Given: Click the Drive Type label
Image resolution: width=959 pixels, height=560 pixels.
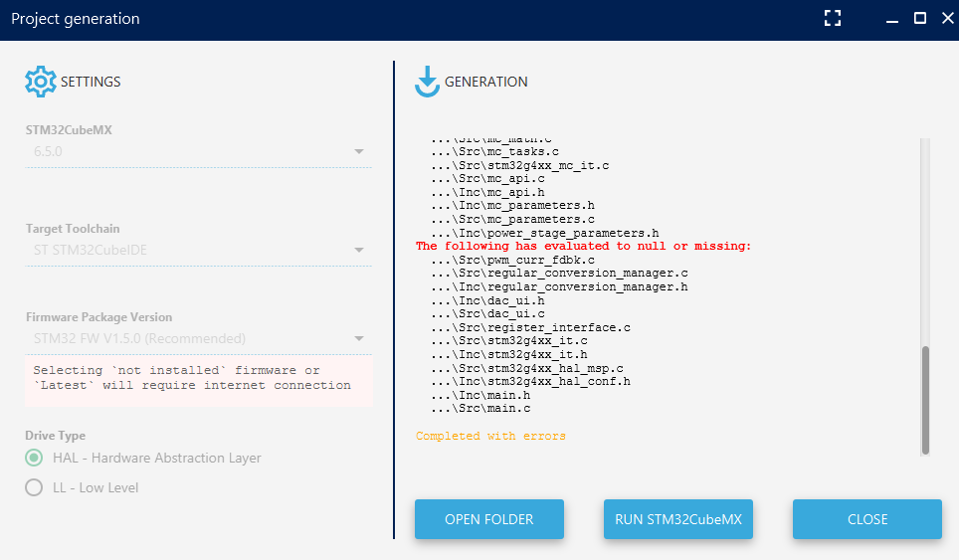Looking at the screenshot, I should (x=55, y=436).
